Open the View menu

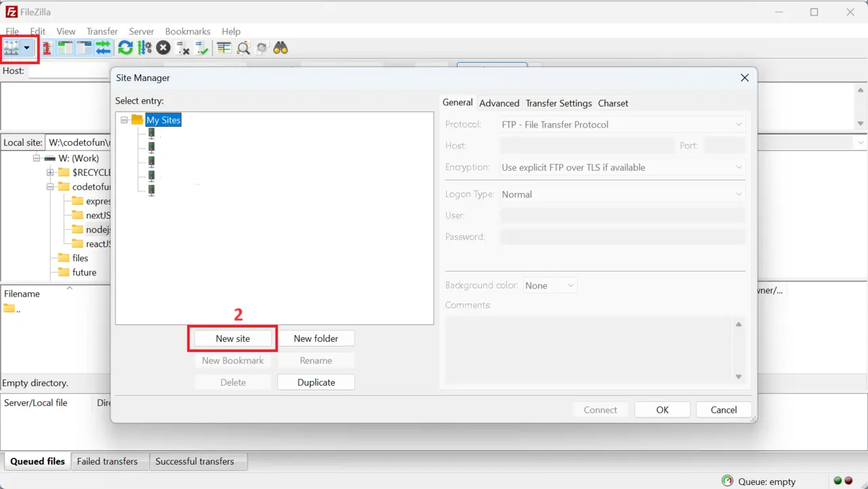tap(66, 31)
